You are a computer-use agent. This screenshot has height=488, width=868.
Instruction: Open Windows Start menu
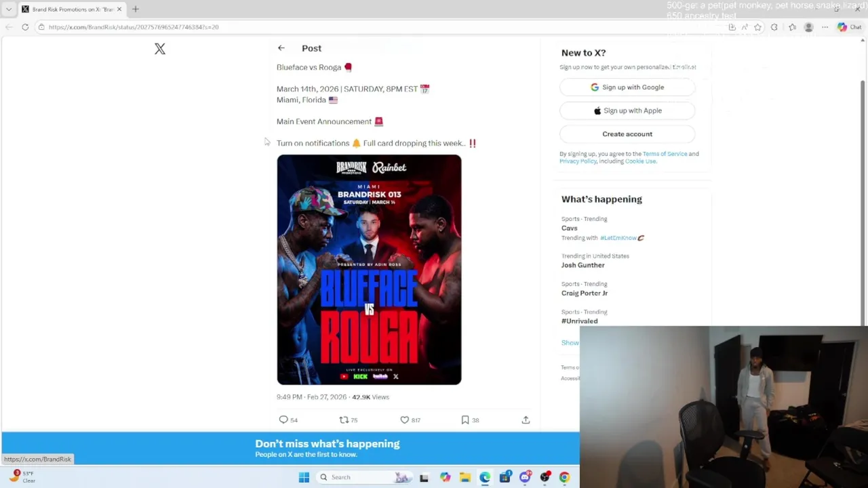(x=304, y=477)
